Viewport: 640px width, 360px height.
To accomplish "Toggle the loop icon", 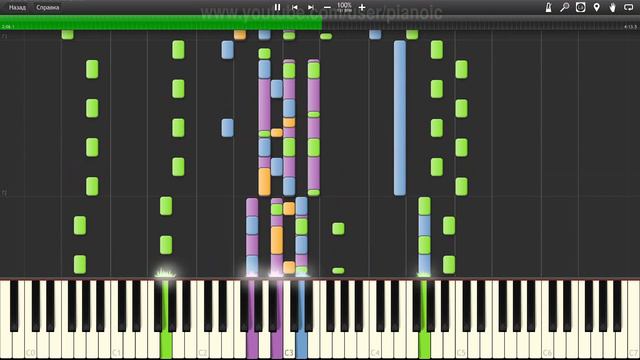I will click(x=629, y=7).
